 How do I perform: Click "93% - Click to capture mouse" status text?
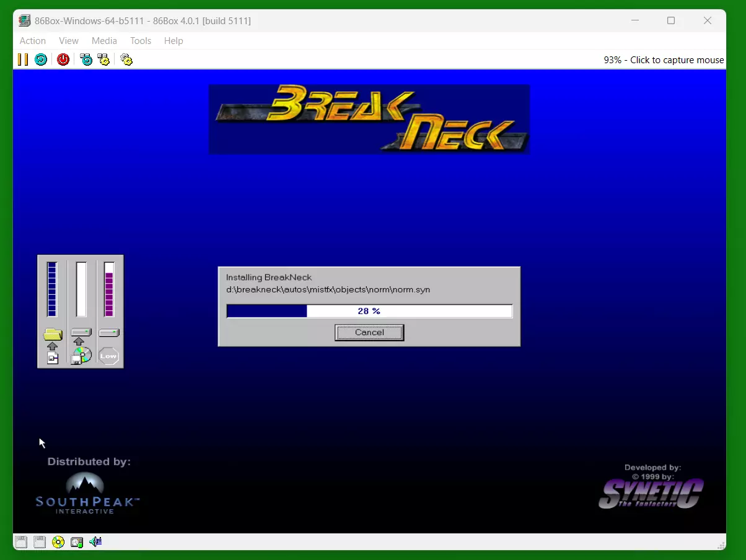[x=664, y=60]
